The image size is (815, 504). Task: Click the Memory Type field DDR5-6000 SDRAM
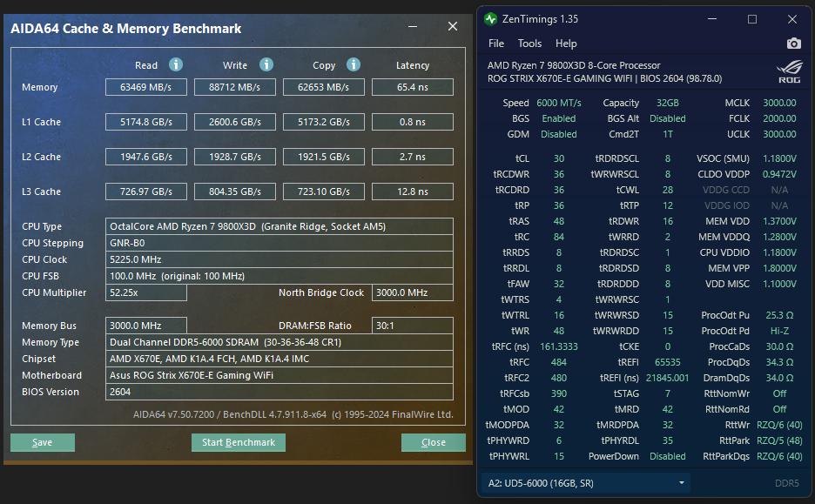pos(280,342)
